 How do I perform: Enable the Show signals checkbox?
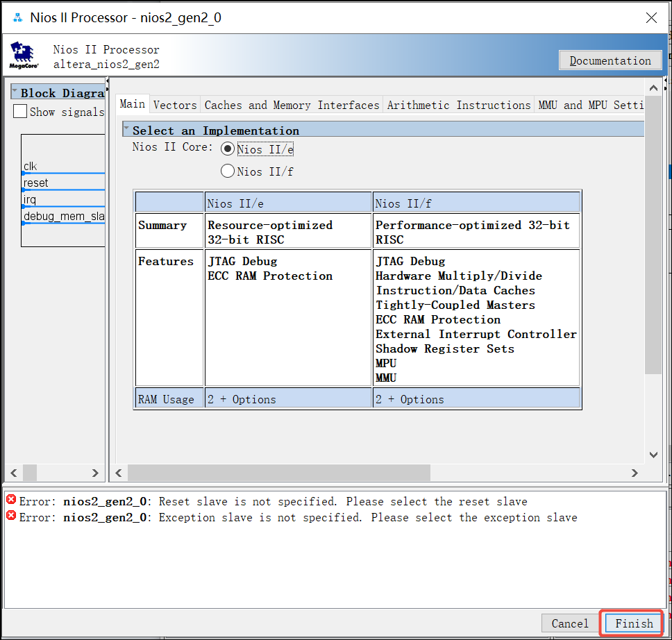pos(19,112)
